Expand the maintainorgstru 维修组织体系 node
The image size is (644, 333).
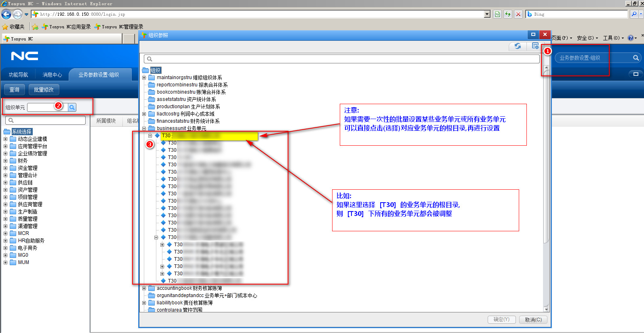pos(144,77)
